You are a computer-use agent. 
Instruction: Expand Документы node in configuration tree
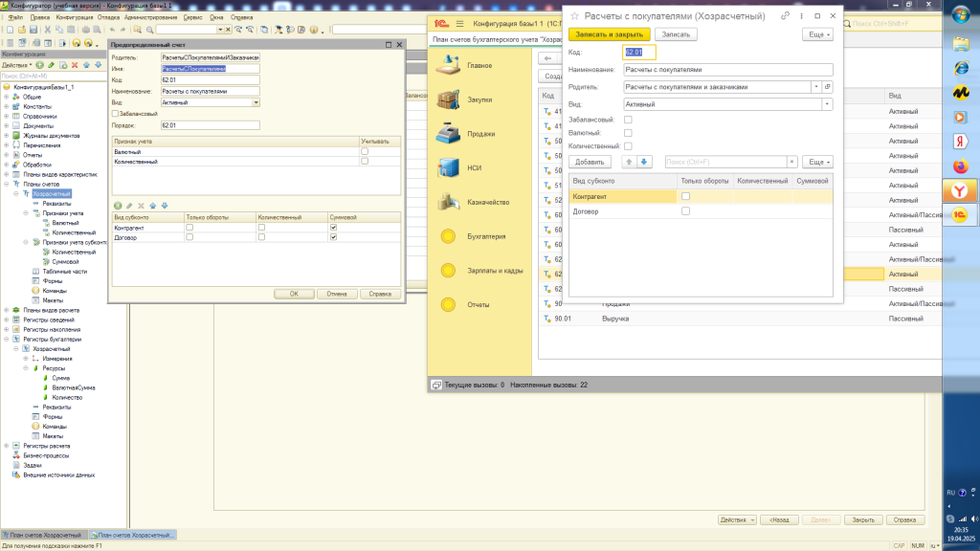(x=7, y=125)
